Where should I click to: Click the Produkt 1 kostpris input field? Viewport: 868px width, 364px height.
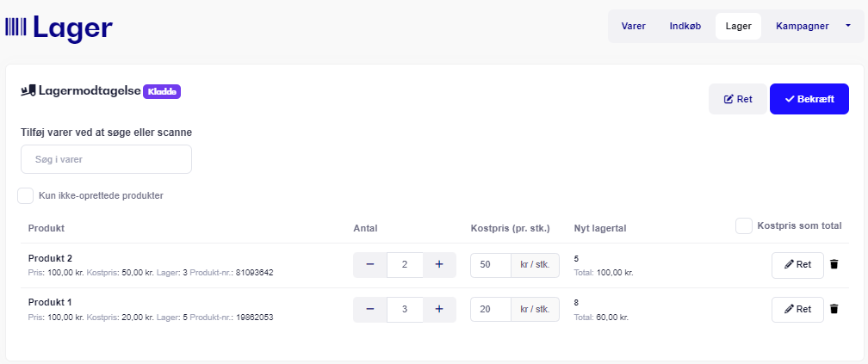[x=491, y=309]
